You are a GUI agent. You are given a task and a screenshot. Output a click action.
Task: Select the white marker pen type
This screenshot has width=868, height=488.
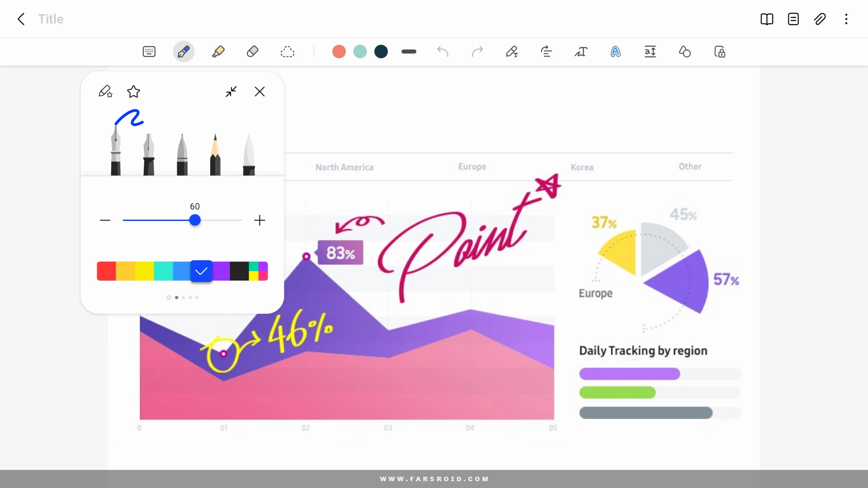click(249, 154)
